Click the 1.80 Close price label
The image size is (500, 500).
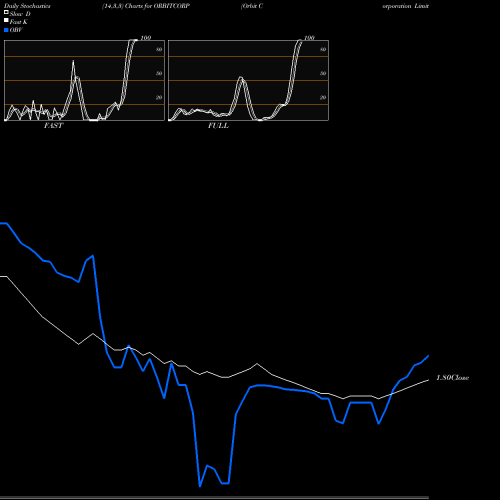[453, 378]
